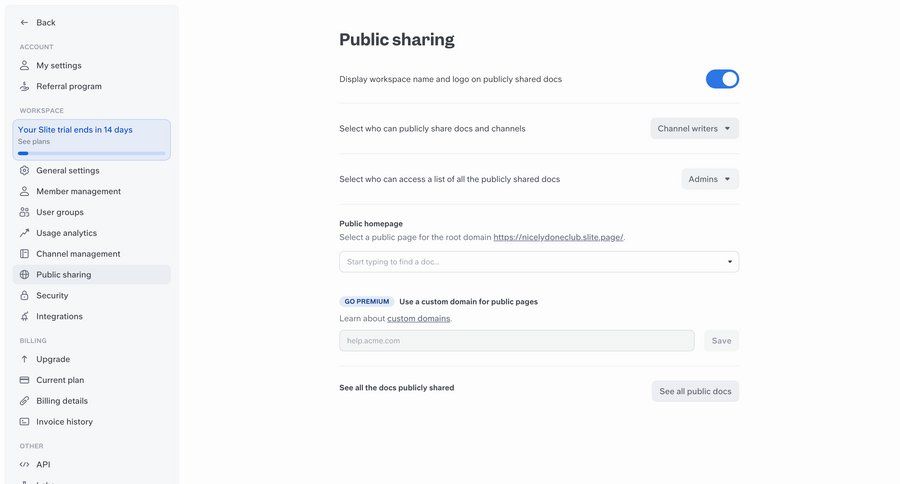Toggle workspace name and logo display switch
900x484 pixels.
pos(722,79)
